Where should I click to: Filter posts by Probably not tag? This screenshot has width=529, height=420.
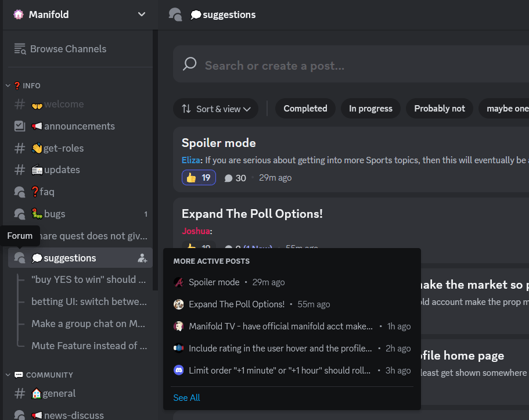[439, 109]
